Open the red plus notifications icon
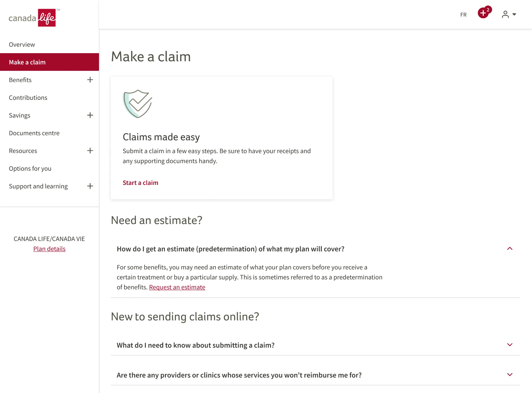 tap(484, 12)
